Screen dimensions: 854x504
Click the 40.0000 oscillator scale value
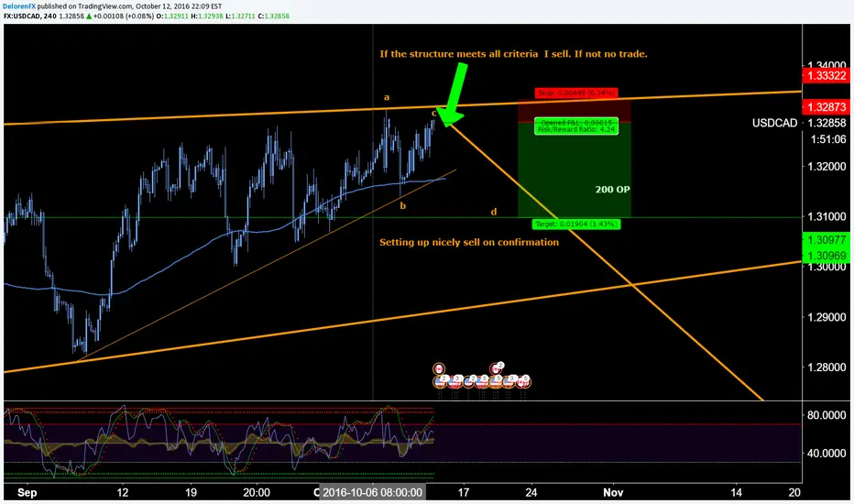827,454
